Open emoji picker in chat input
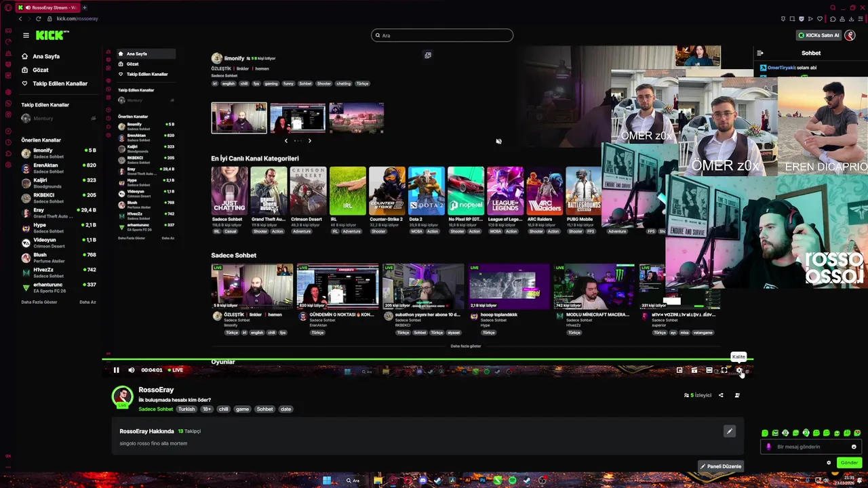The image size is (868, 488). tap(854, 447)
